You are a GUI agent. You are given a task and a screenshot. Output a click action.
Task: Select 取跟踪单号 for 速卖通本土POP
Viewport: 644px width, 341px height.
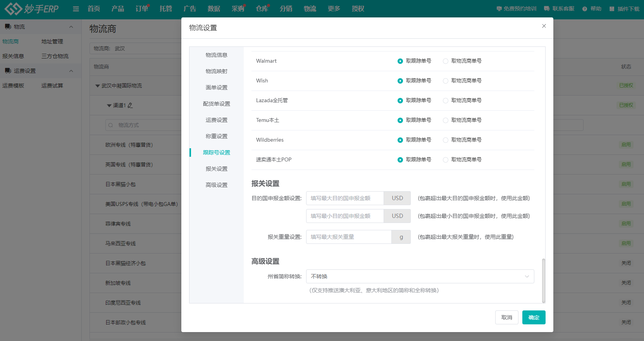[x=414, y=159]
